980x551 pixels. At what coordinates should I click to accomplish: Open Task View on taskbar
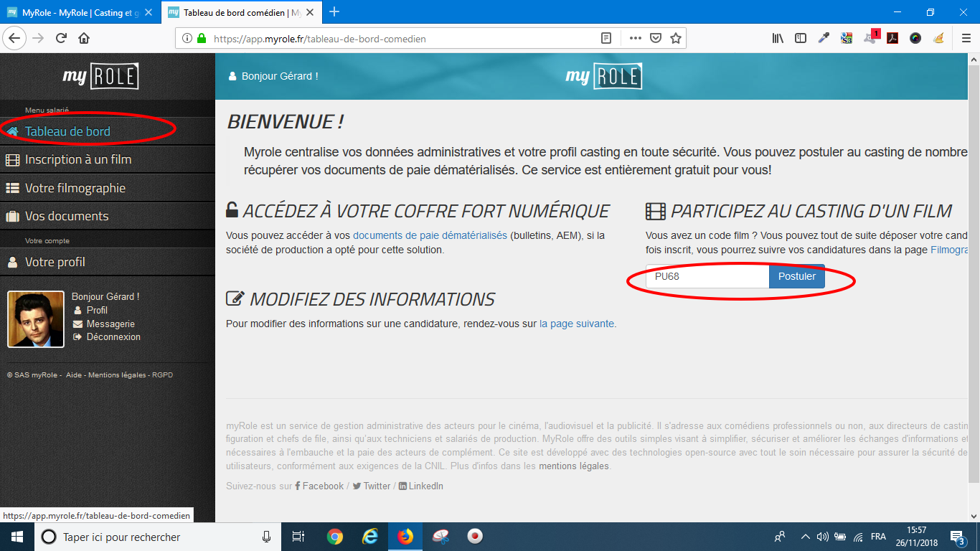pyautogui.click(x=300, y=537)
